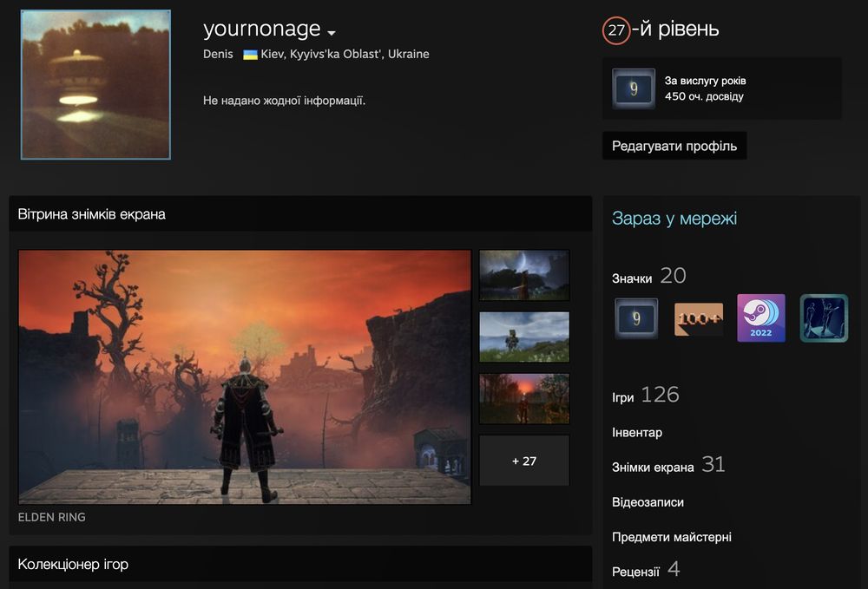
Task: Click the real name Denis text
Action: tap(218, 54)
